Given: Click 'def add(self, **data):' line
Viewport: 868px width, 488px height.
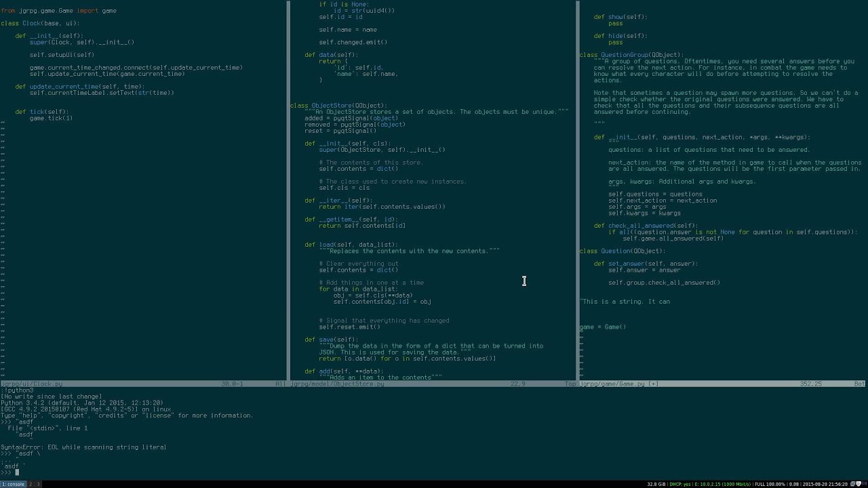Looking at the screenshot, I should (344, 371).
